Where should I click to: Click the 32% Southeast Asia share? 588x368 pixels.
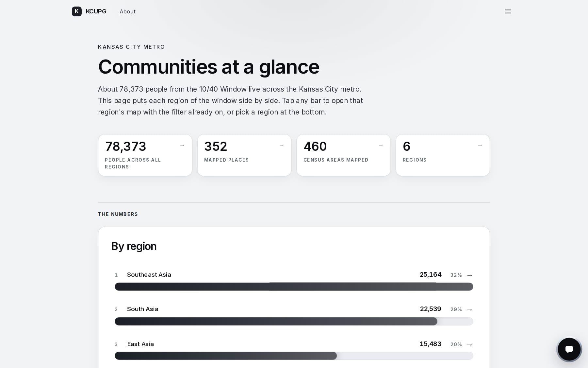point(456,275)
